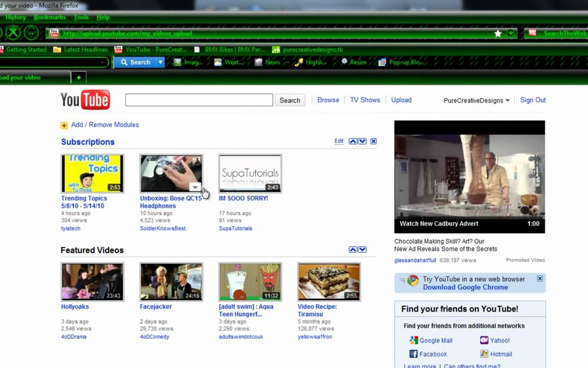Open the YouTube - PureCreat... bookmark
The width and height of the screenshot is (588, 368).
151,50
